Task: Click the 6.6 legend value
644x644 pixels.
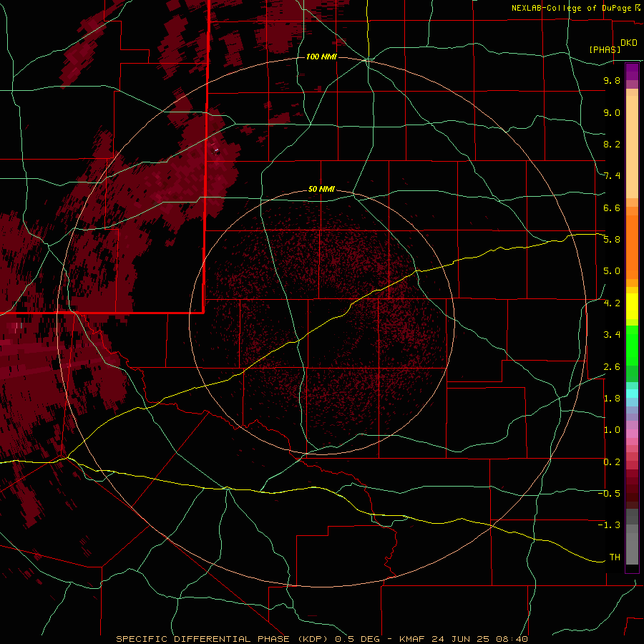Action: pyautogui.click(x=612, y=208)
